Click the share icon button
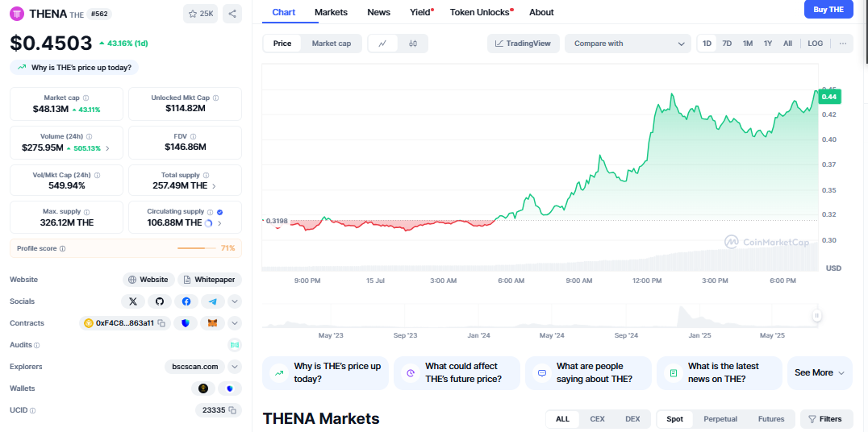Screen dimensions: 868x432 click(232, 14)
